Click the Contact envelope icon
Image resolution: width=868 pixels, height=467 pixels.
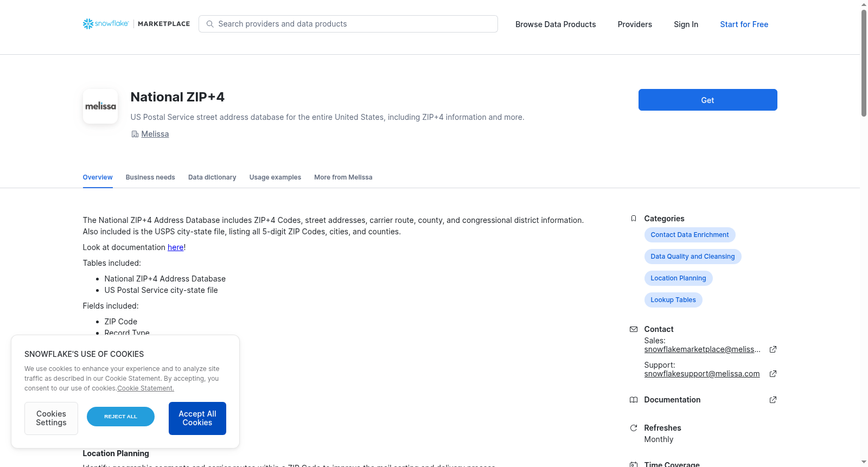click(634, 329)
